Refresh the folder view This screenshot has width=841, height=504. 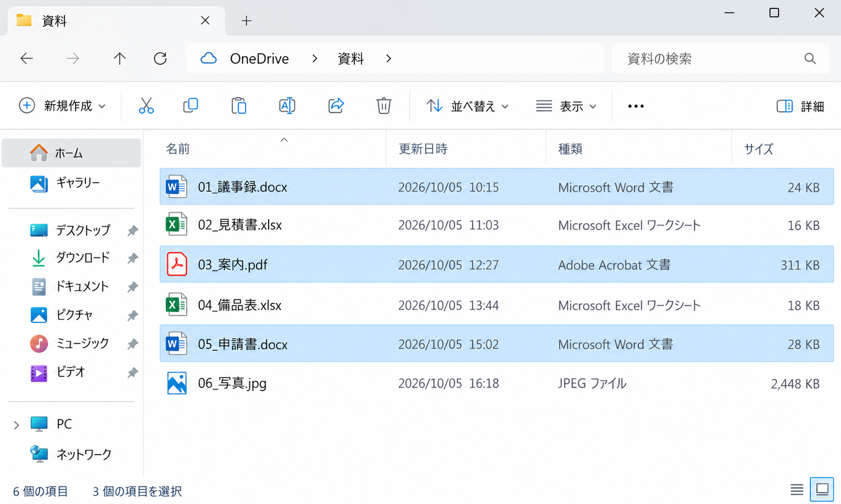pos(160,59)
